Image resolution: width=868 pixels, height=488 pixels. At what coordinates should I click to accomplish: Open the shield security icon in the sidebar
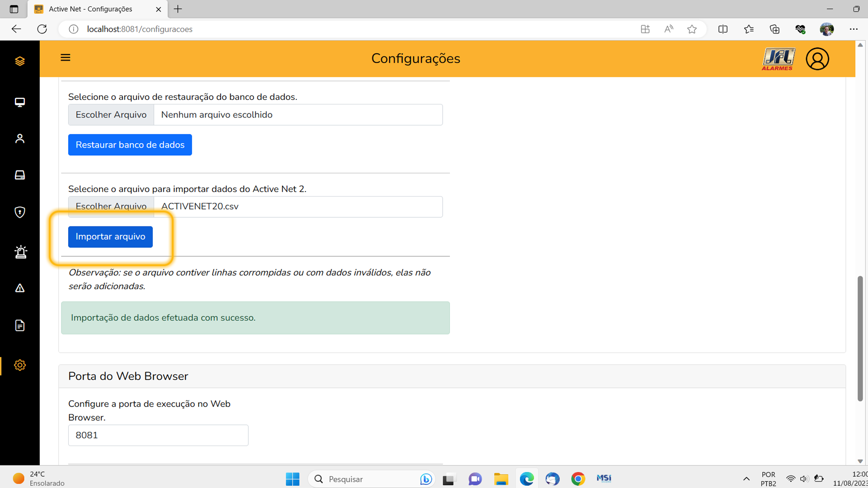pos(20,212)
